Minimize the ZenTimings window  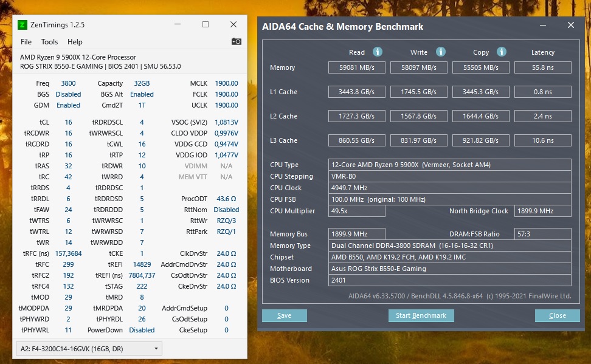pos(178,24)
